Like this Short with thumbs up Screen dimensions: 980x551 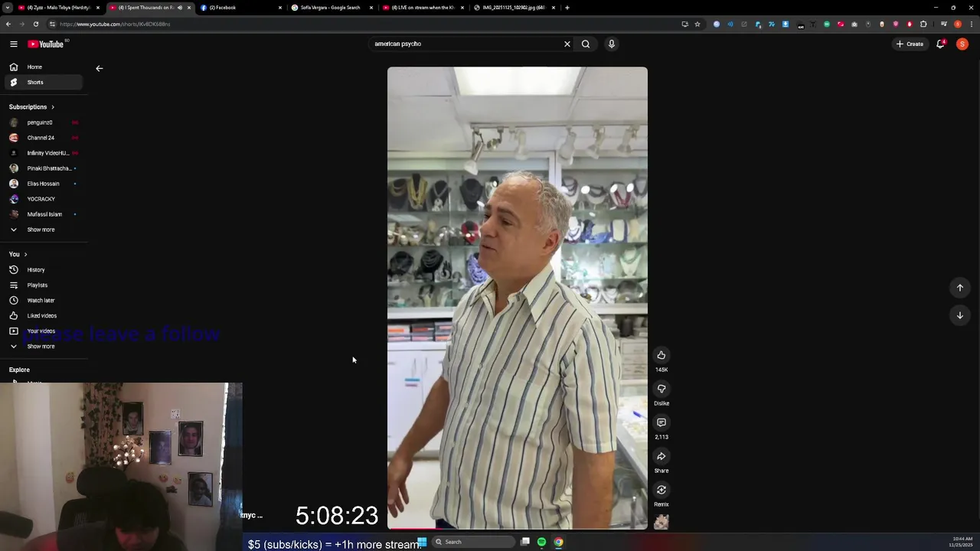(x=661, y=355)
